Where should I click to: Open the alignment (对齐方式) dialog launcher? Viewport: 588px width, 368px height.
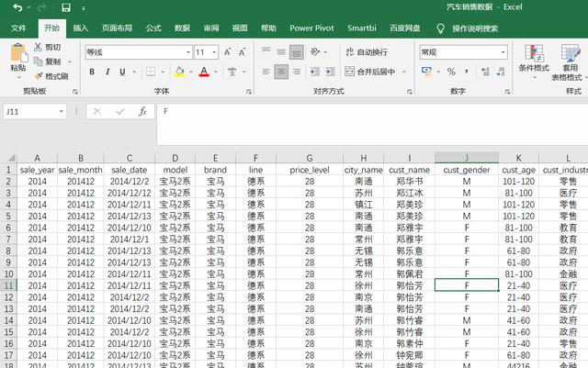tap(410, 92)
